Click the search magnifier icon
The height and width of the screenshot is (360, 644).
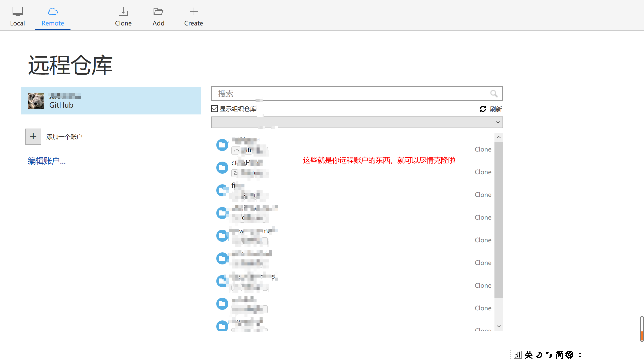(494, 94)
